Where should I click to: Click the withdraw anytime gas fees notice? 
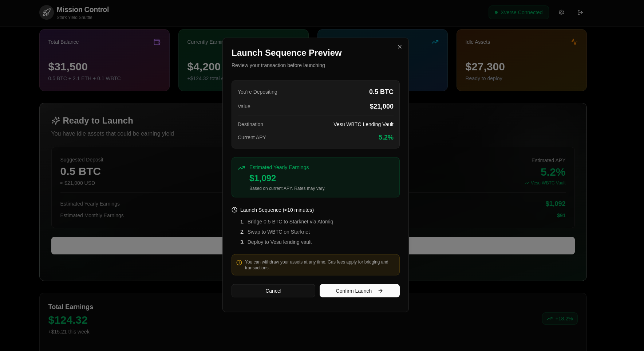tap(316, 265)
